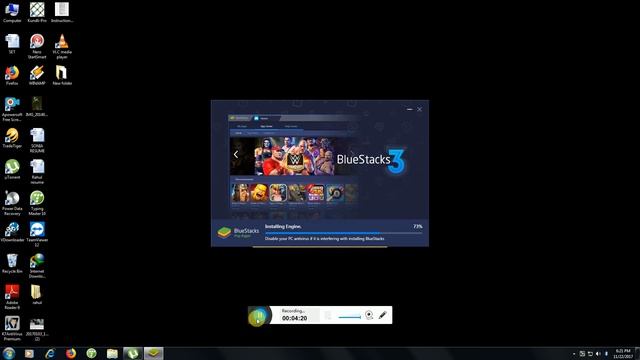The image size is (640, 360).
Task: Open the Computer desktop icon
Action: (x=12, y=12)
